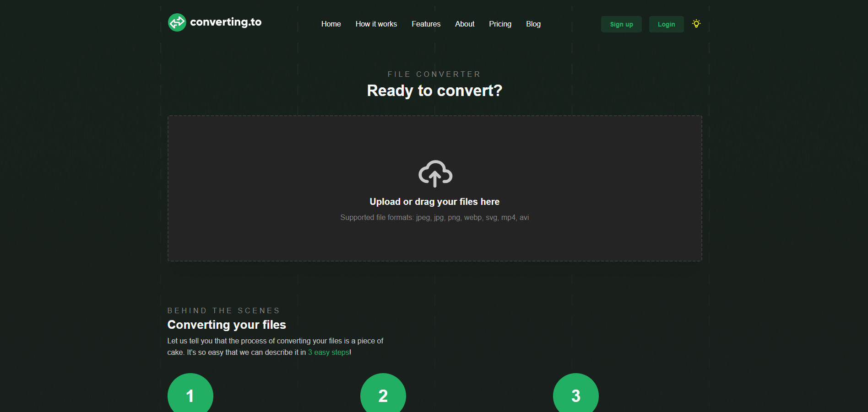Click the converting.to green arrows logo icon

point(177,22)
